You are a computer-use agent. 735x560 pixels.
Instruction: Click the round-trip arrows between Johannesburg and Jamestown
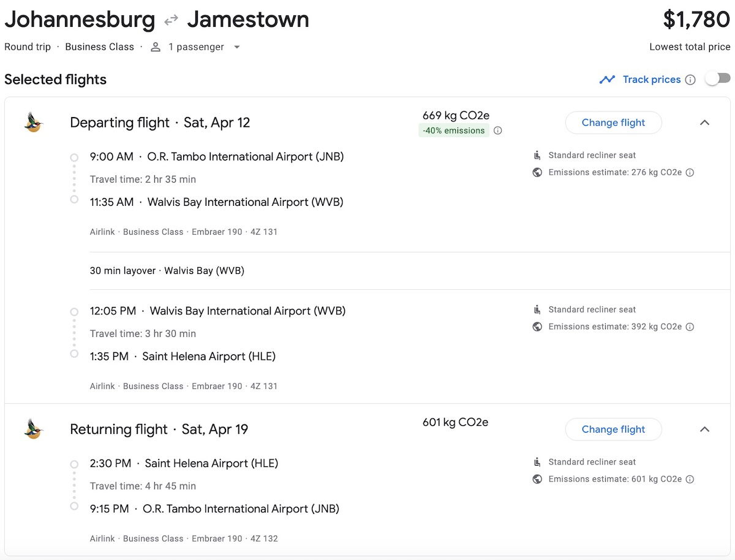tap(171, 20)
